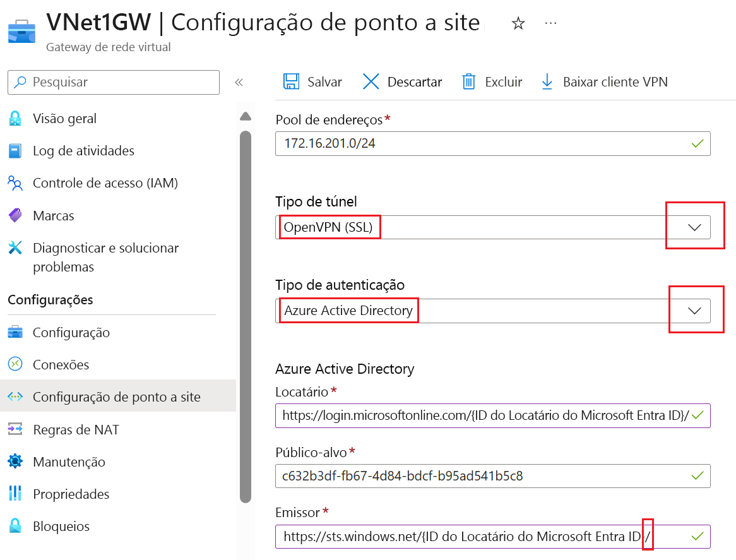Click the Configuração de ponto a site icon
Image resolution: width=736 pixels, height=560 pixels.
click(x=15, y=396)
